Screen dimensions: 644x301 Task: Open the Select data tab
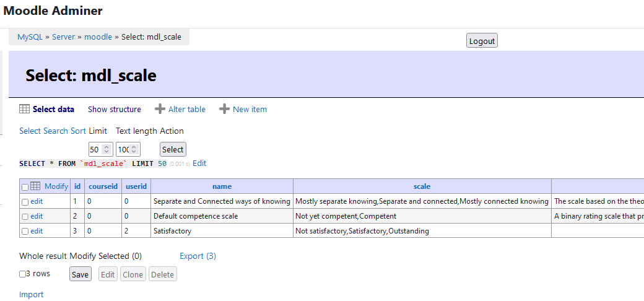(x=53, y=109)
